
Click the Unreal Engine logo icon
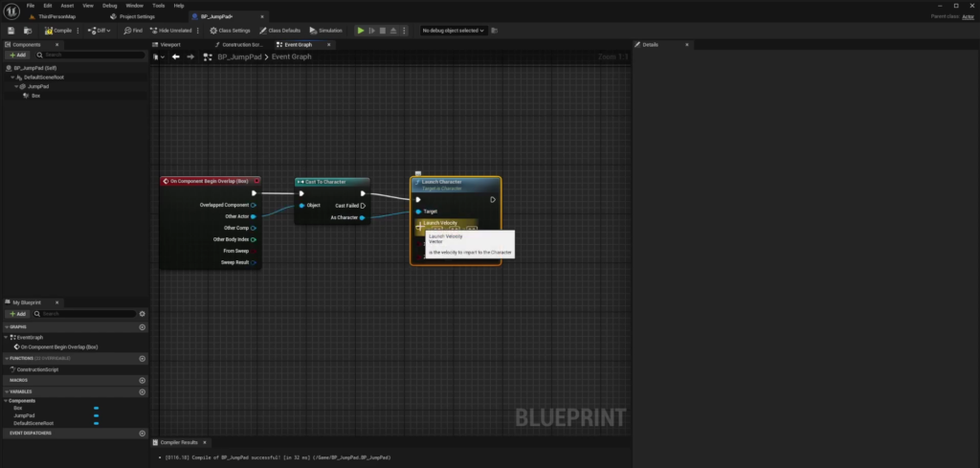click(11, 11)
